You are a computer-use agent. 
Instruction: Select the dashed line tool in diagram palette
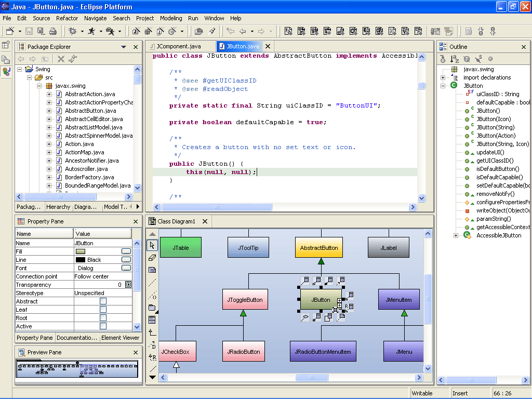point(152,282)
